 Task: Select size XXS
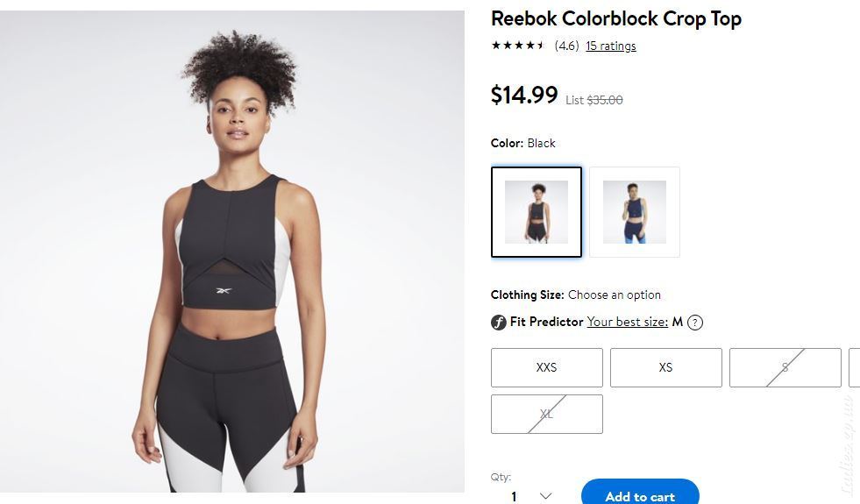coord(546,367)
